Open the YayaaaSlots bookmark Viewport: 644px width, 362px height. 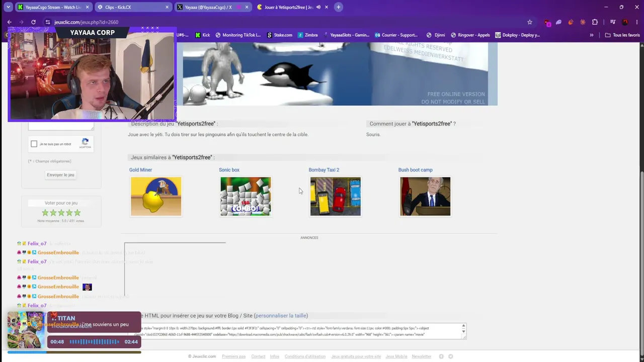(x=346, y=35)
